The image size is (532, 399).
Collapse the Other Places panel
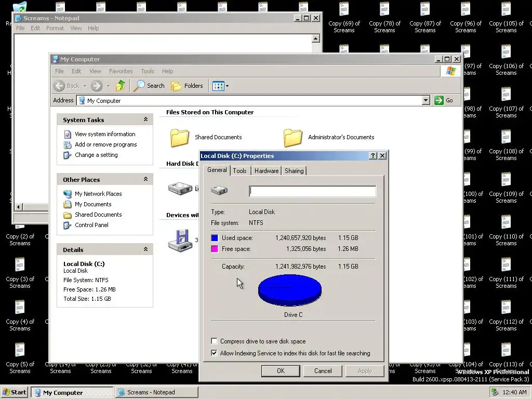[x=145, y=179]
